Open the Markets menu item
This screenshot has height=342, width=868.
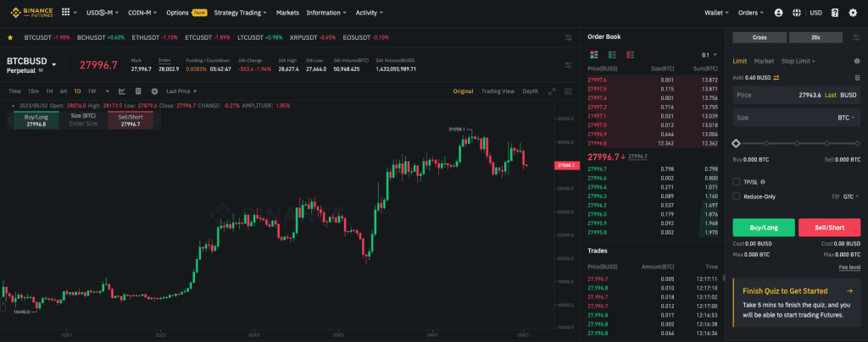tap(287, 12)
